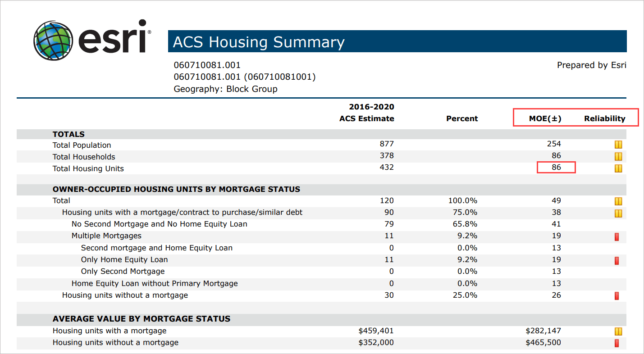The width and height of the screenshot is (644, 354).
Task: Click the Geography: Block Group text
Action: 225,89
